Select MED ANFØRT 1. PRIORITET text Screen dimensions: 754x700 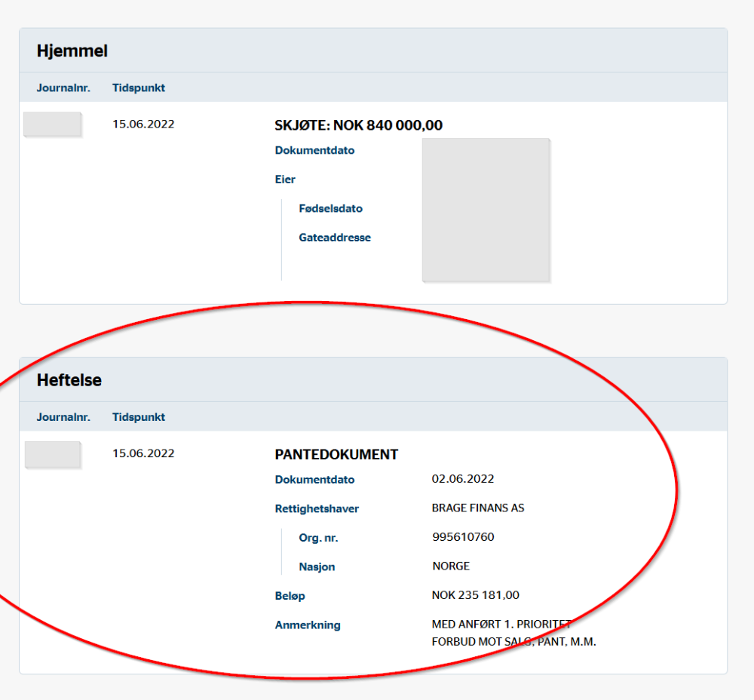pyautogui.click(x=501, y=624)
